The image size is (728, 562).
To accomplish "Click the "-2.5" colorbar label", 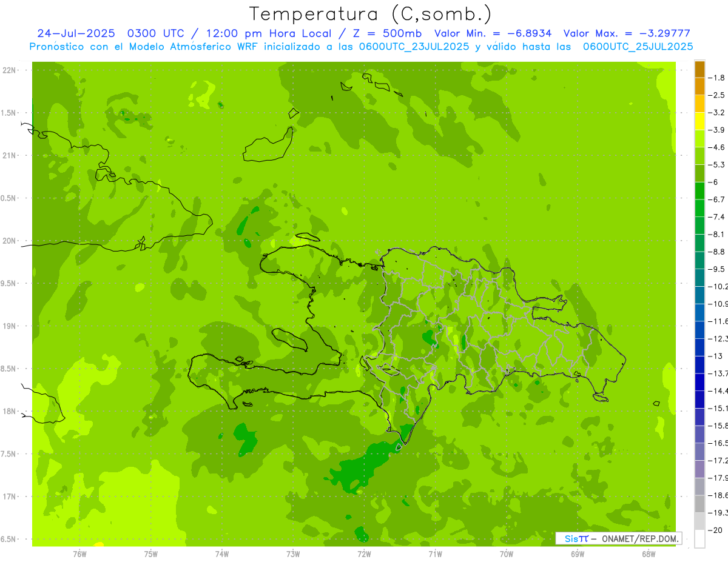I will tap(716, 95).
